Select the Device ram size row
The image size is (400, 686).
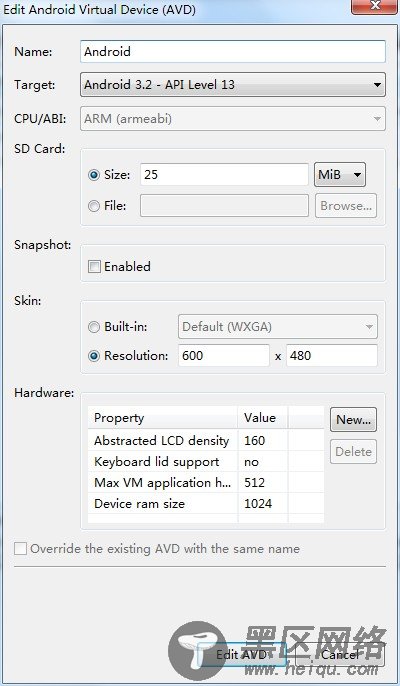click(206, 504)
